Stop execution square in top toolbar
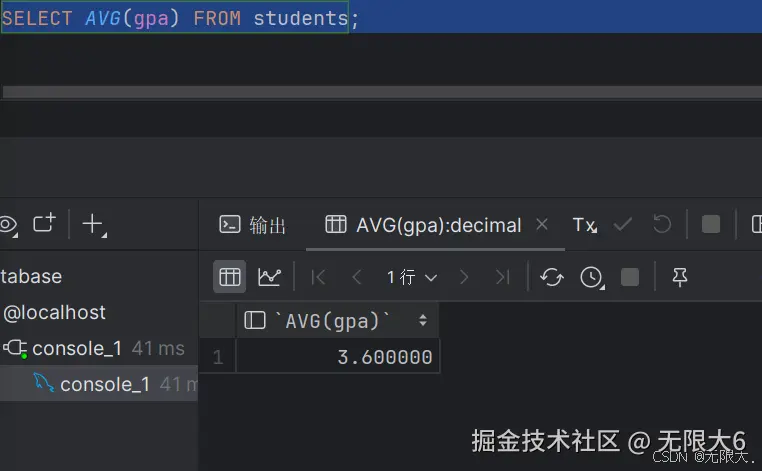The width and height of the screenshot is (762, 471). point(711,225)
